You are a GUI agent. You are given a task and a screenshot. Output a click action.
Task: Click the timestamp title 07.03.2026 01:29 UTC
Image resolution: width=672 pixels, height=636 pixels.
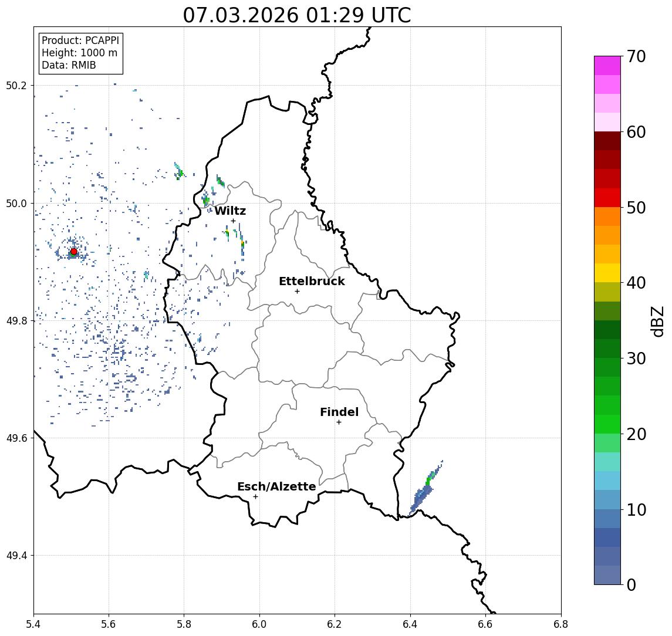(297, 15)
